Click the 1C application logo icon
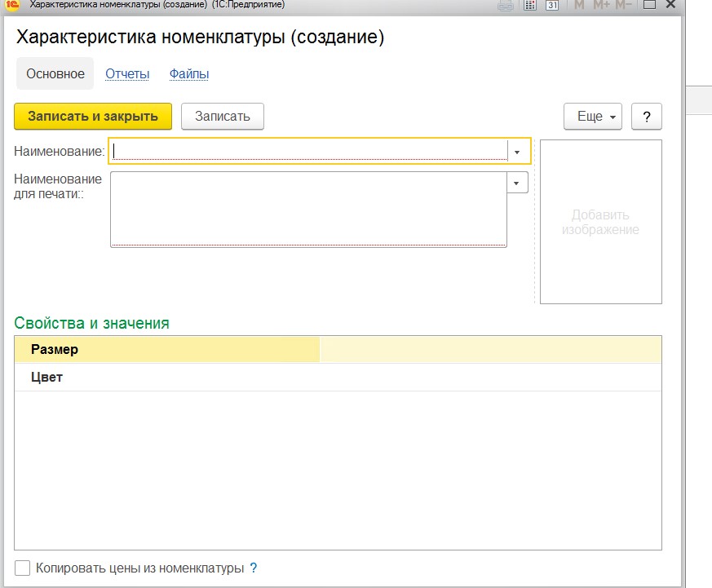712x588 pixels. pyautogui.click(x=11, y=5)
